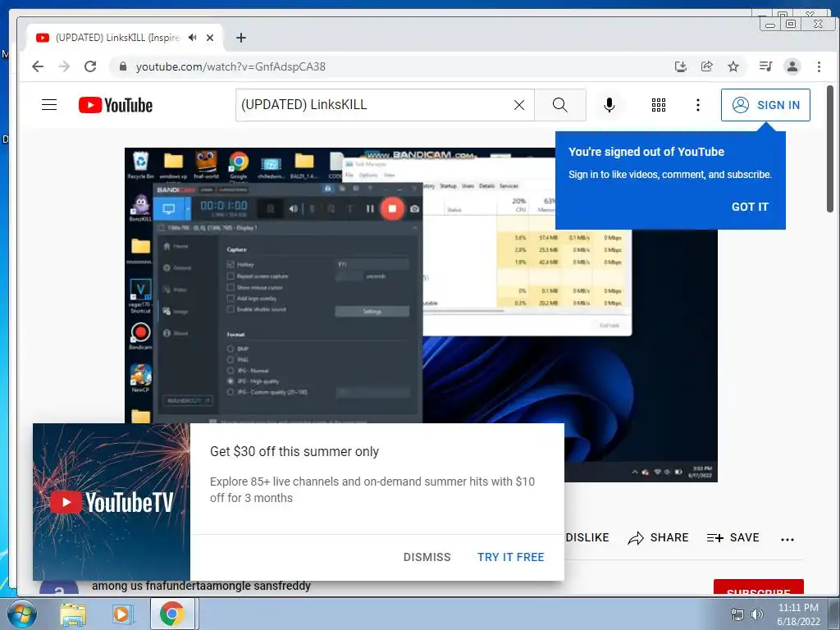Dismiss the sign-out notice with GOT IT
Viewport: 840px width, 630px height.
point(750,207)
